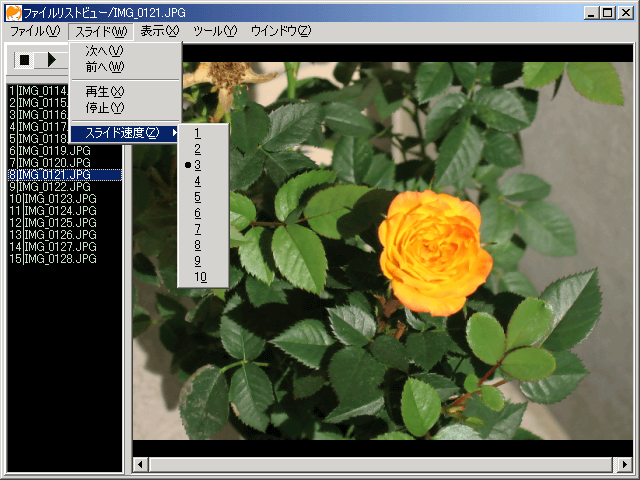Set slide speed to 1
Screen dimensions: 640x480
pyautogui.click(x=198, y=132)
